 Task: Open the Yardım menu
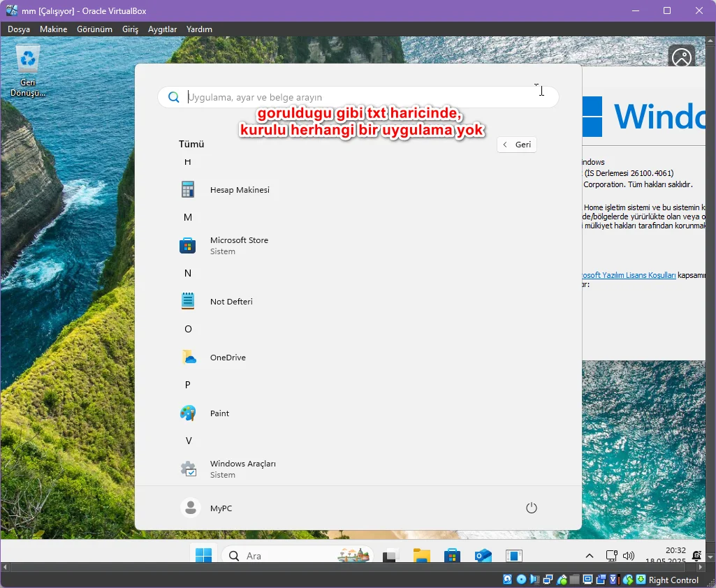tap(199, 29)
